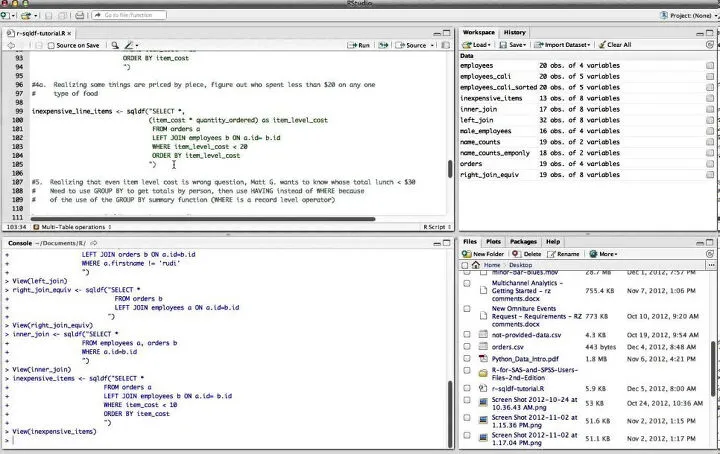Screen dimensions: 720x454
Task: Open the Save dropdown in Workspace
Action: 513,45
